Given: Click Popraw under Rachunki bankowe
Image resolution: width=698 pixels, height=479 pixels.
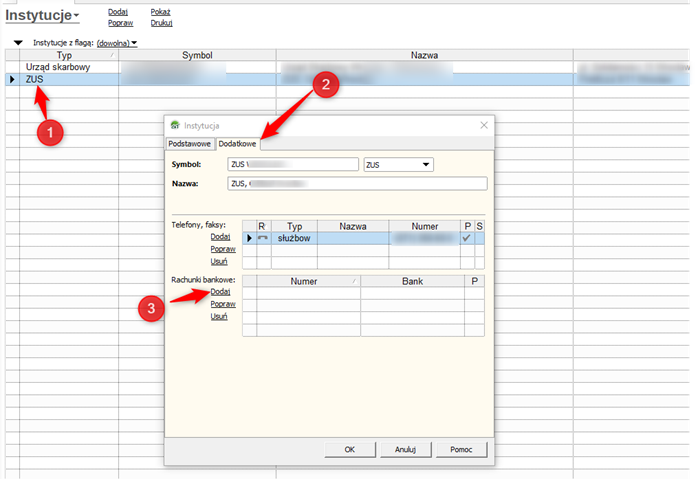Looking at the screenshot, I should coord(223,304).
